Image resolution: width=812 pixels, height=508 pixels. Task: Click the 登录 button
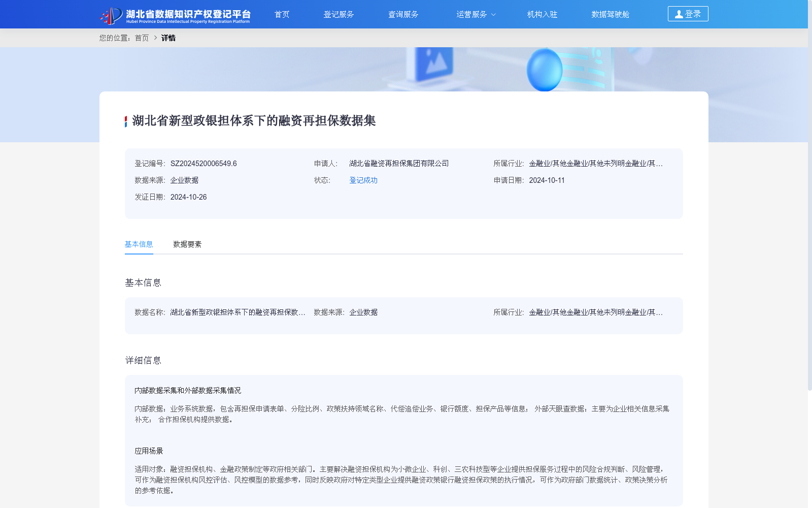[x=688, y=14]
